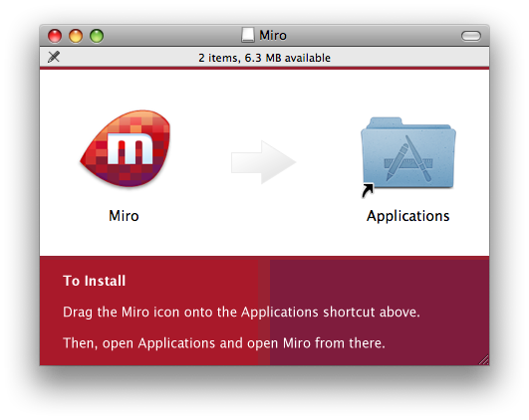Screen dimensions: 529x420
Task: Click the resize grip in the window corner
Action: click(484, 360)
